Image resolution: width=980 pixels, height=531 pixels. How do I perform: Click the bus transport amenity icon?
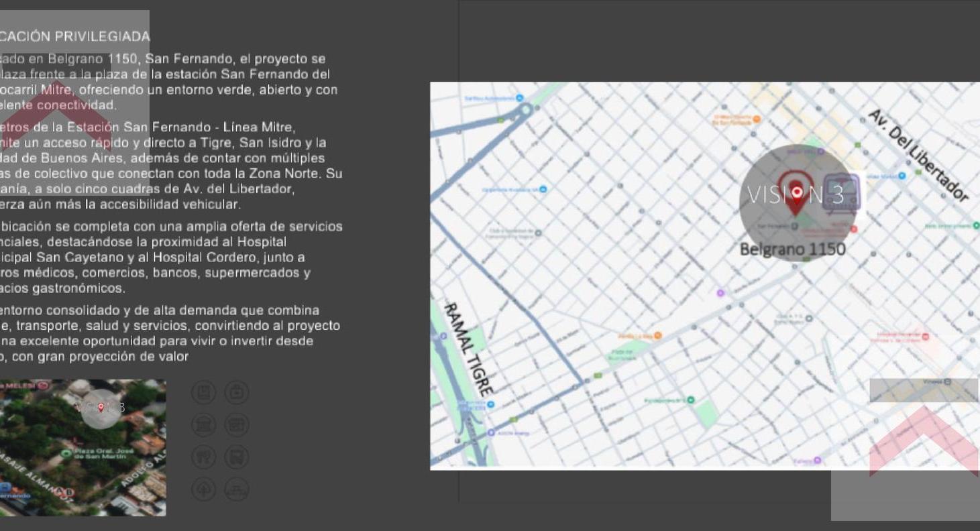click(236, 457)
